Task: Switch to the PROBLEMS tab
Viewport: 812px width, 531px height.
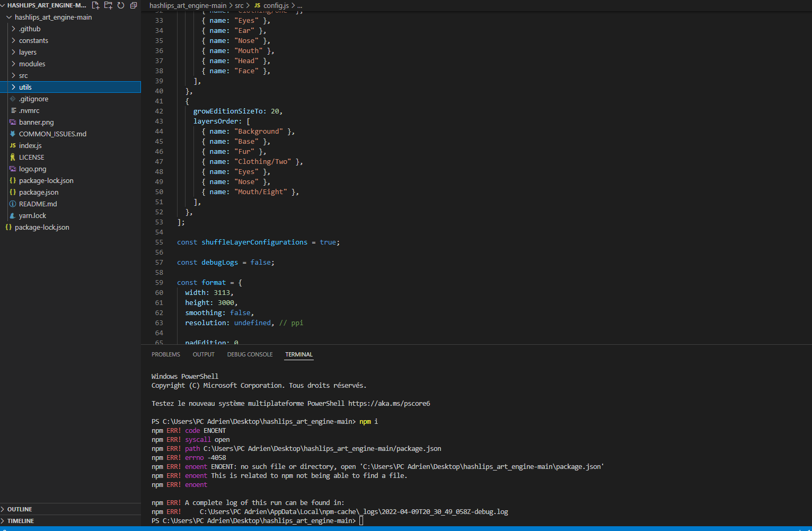Action: tap(165, 354)
